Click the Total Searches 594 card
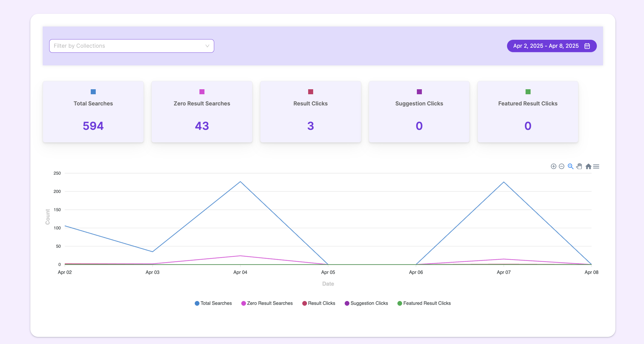644x344 pixels. tap(93, 118)
